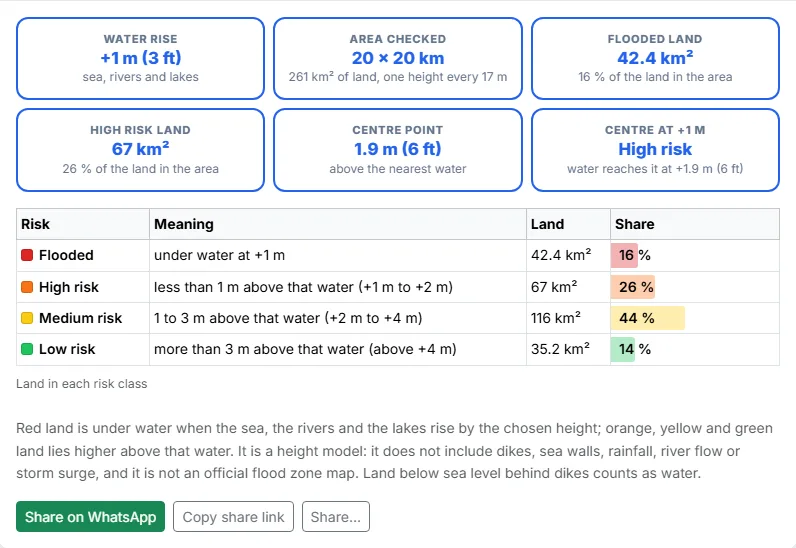796x548 pixels.
Task: Click the 44 % medium risk bar
Action: tap(648, 318)
